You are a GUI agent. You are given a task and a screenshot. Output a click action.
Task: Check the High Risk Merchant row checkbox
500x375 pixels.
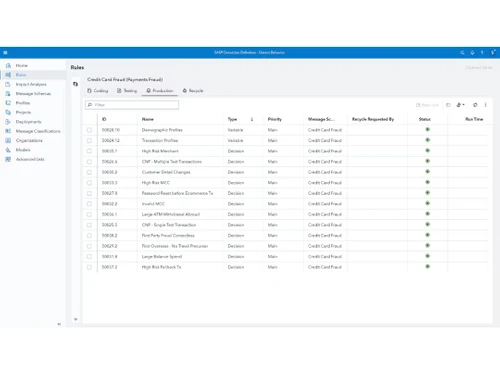point(89,151)
